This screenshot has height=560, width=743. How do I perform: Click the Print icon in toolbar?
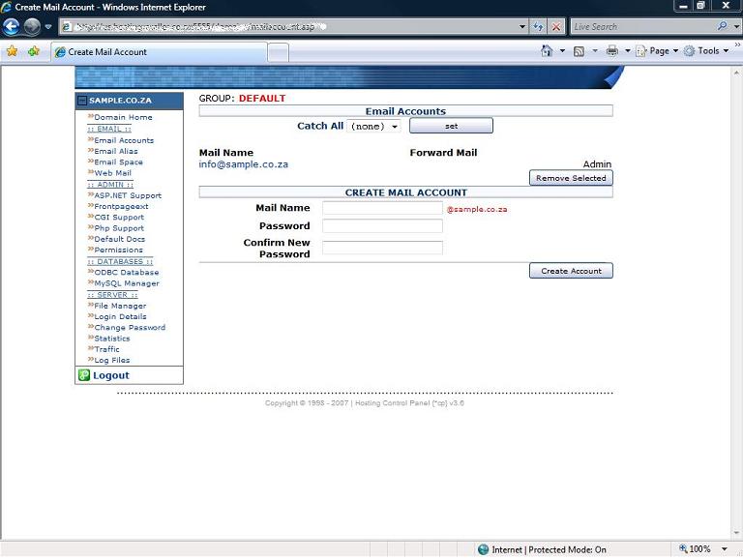pyautogui.click(x=611, y=51)
